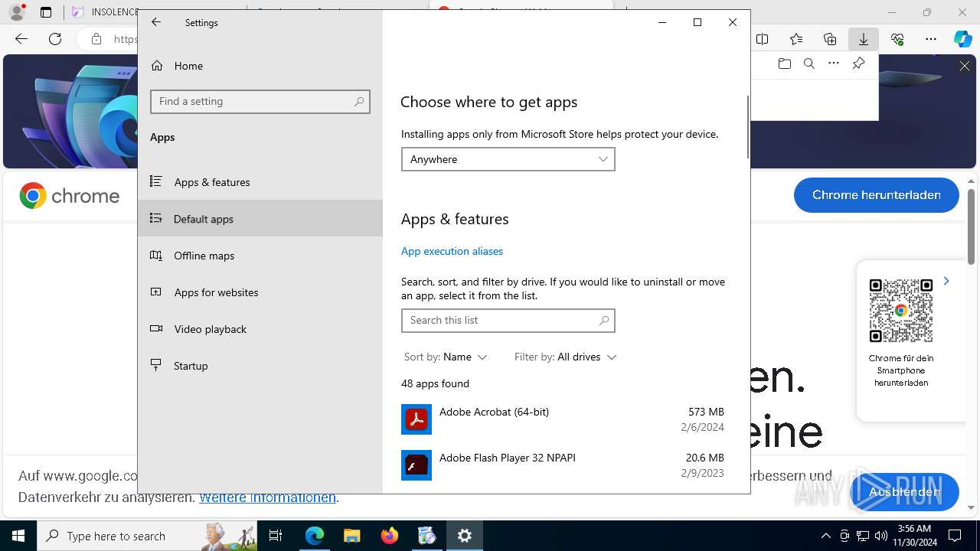Click the Chrome logo on page
This screenshot has height=551, width=980.
pos(70,196)
